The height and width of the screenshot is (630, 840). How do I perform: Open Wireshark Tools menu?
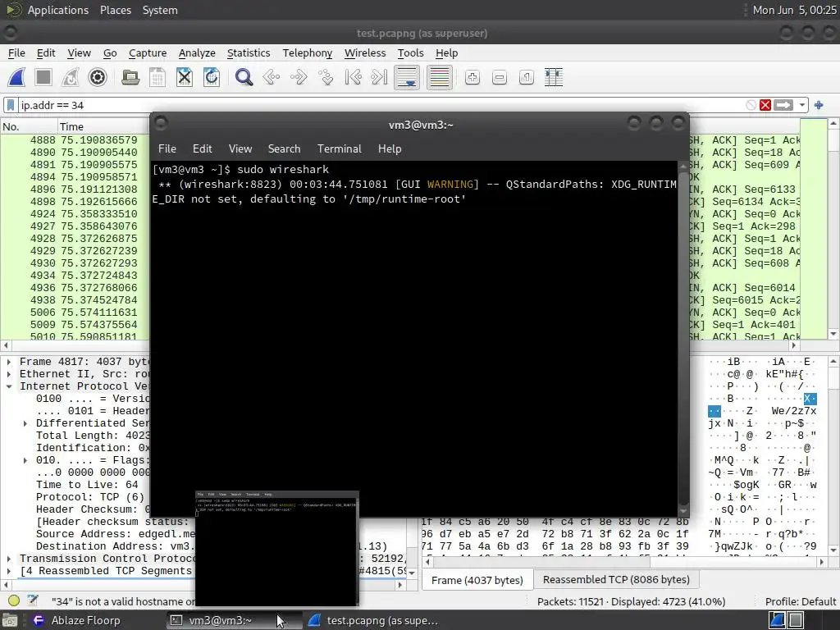pos(410,53)
